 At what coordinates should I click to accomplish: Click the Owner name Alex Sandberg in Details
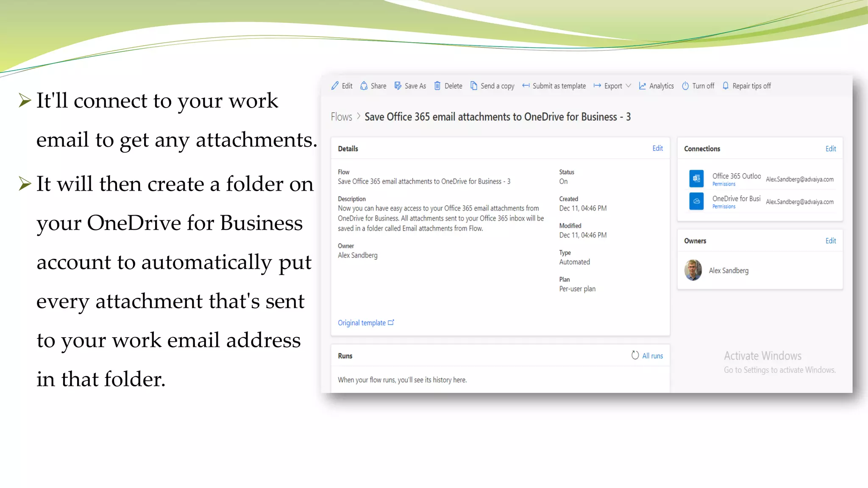coord(357,255)
